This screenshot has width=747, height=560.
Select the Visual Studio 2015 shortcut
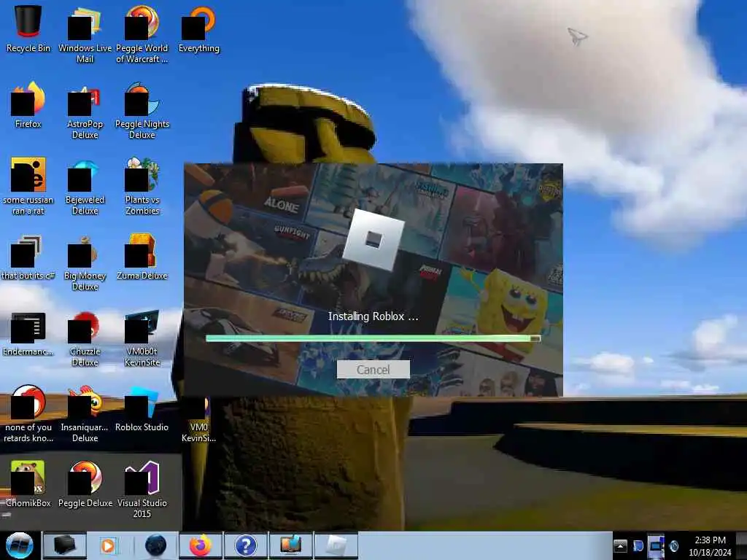pos(142,490)
